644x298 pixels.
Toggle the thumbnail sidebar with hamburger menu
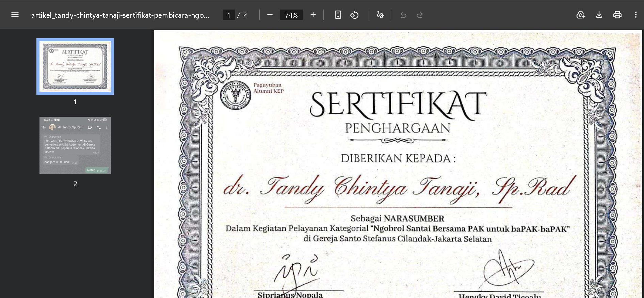point(15,15)
